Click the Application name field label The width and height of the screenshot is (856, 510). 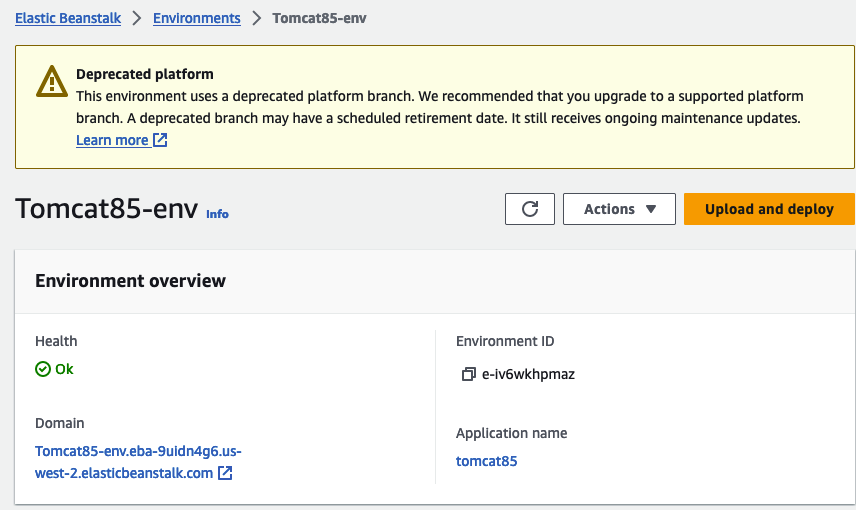coord(512,433)
